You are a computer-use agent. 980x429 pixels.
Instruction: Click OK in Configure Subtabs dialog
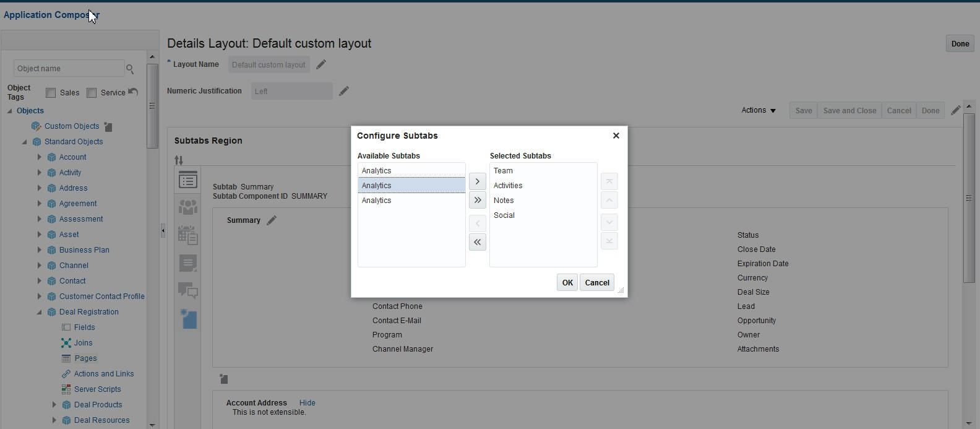pyautogui.click(x=567, y=283)
